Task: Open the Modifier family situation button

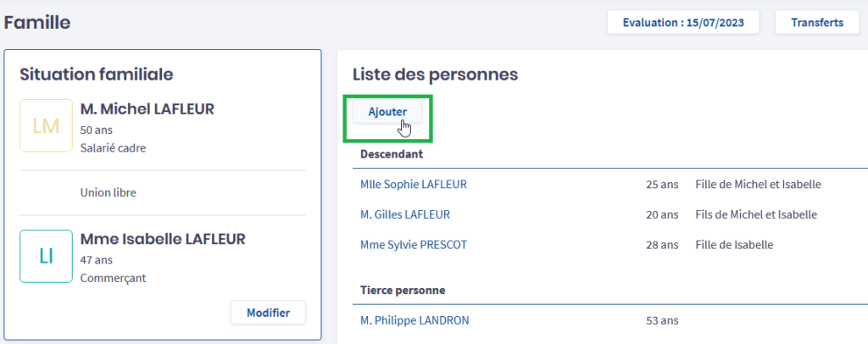Action: [x=268, y=313]
